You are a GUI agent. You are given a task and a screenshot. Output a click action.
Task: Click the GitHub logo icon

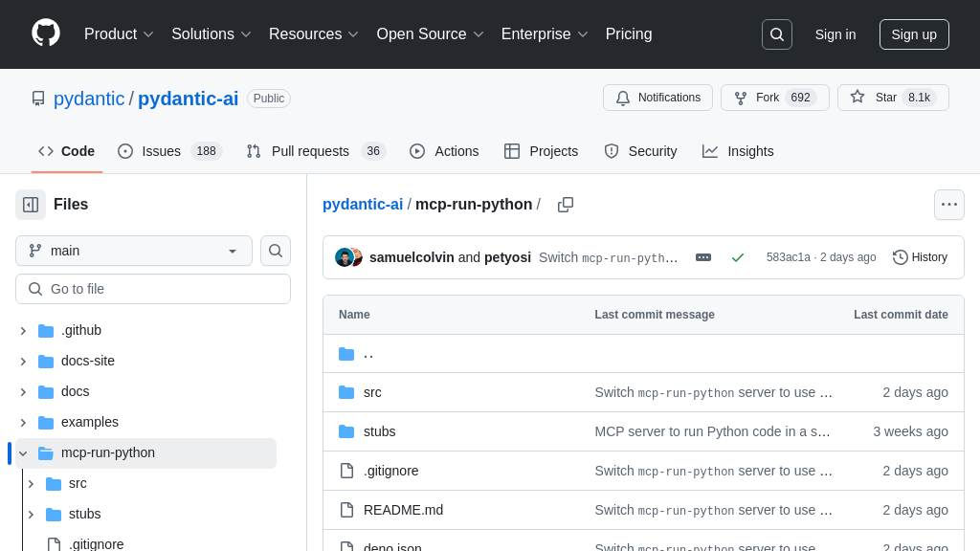click(x=45, y=33)
